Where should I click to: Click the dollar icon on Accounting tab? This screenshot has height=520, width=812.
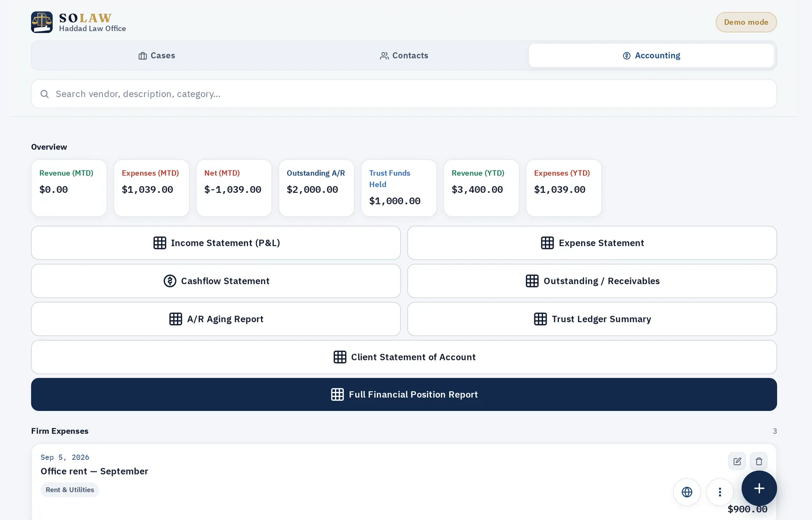tap(626, 56)
